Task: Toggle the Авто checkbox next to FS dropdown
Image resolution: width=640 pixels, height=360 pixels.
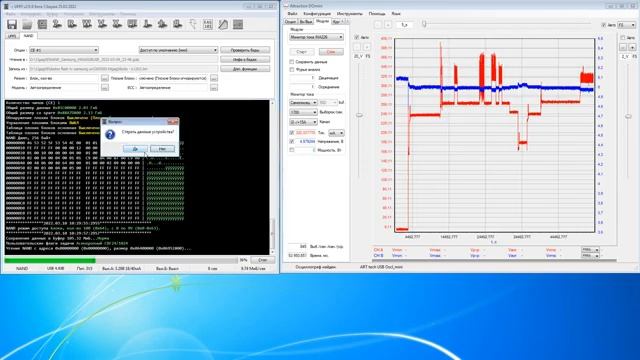Action: (x=604, y=25)
